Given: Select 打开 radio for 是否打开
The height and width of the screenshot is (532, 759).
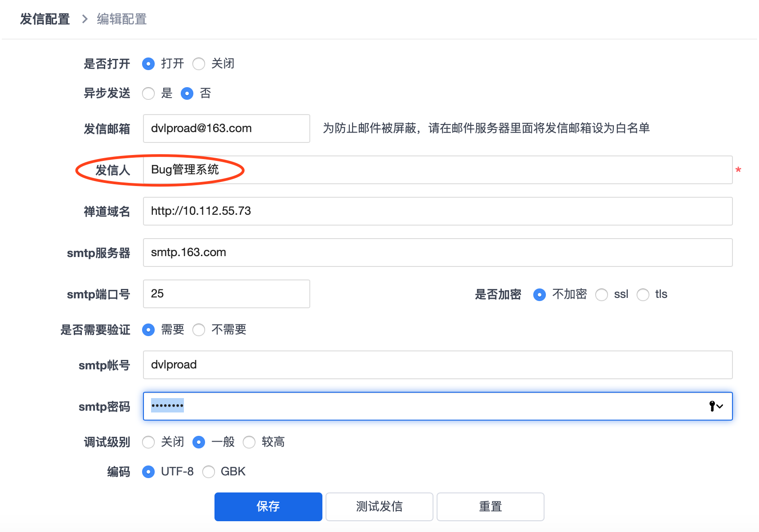Looking at the screenshot, I should pos(148,64).
